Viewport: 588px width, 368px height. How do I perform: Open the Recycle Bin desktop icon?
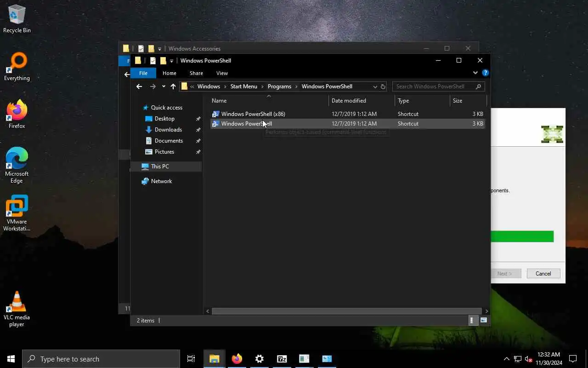click(17, 19)
